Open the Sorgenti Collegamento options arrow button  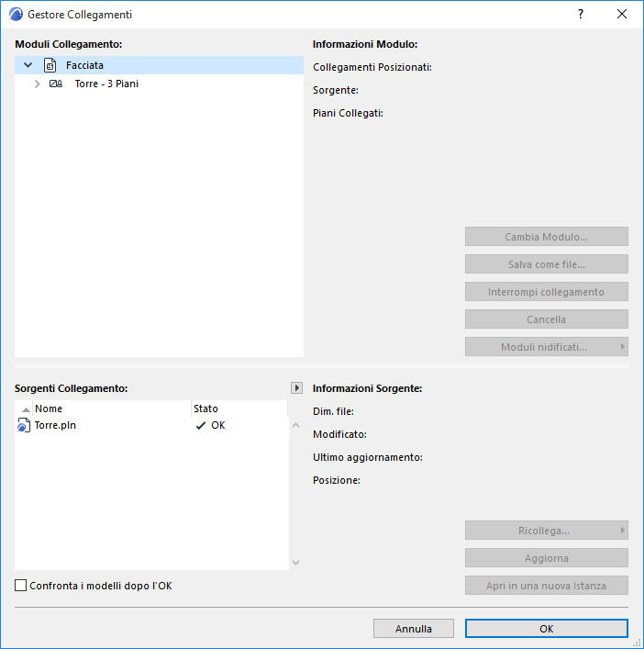(x=296, y=387)
